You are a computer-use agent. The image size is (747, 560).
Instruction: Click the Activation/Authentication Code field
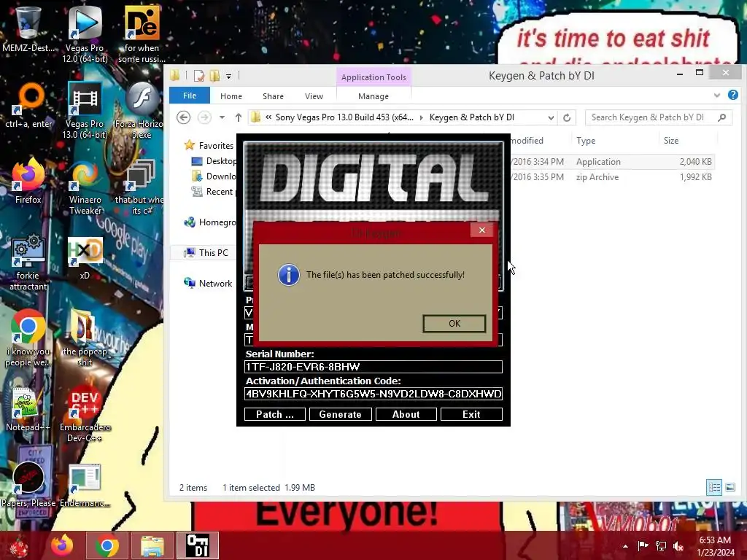[x=373, y=394]
